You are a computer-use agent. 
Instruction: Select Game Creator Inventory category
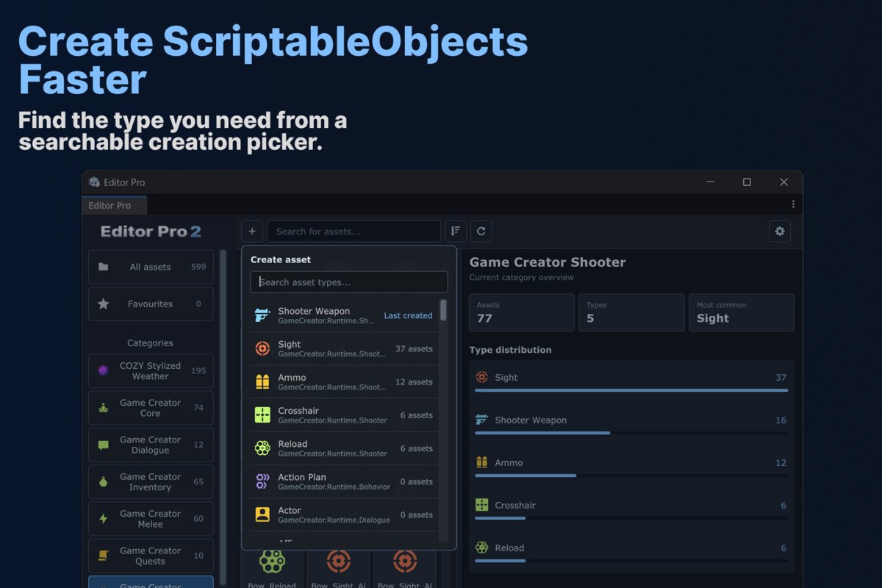151,481
